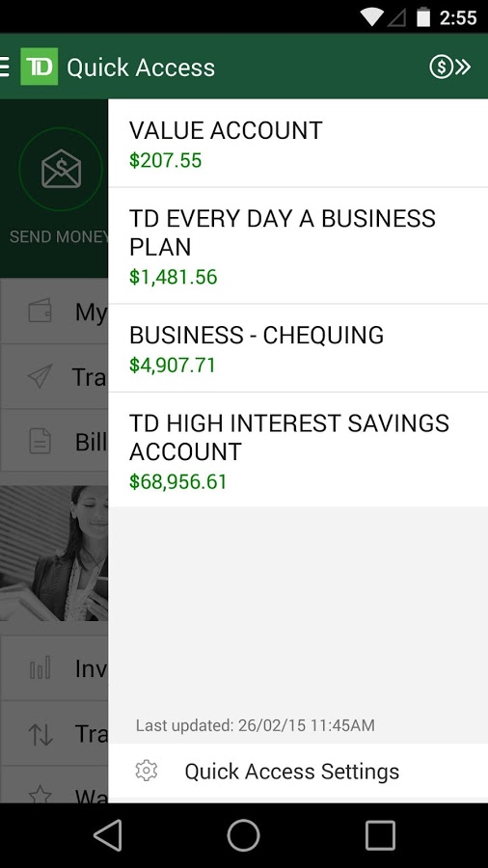Image resolution: width=488 pixels, height=868 pixels.
Task: Tap the Android back button
Action: click(108, 835)
